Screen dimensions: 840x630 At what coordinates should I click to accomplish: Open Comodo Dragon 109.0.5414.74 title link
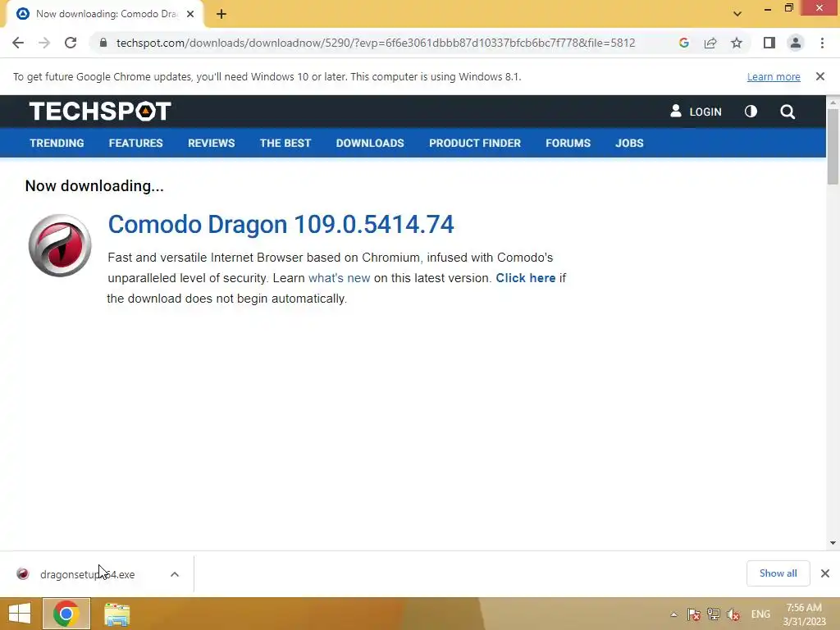(281, 224)
